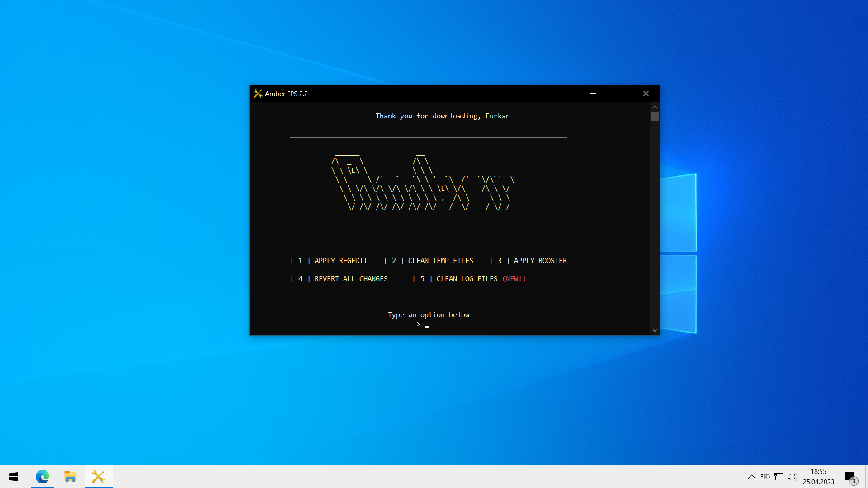Screen dimensions: 868x488
Task: Expand the hidden tray icons chevron
Action: coord(751,477)
